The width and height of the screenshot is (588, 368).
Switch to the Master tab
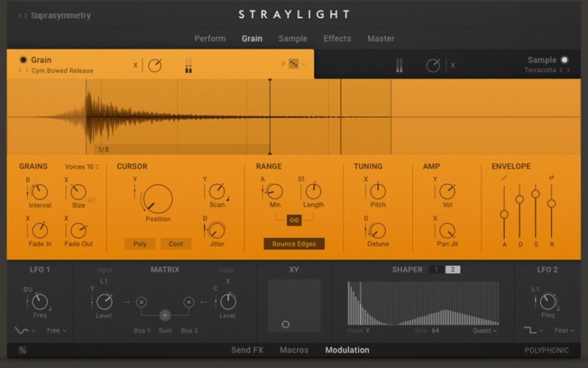pos(381,38)
